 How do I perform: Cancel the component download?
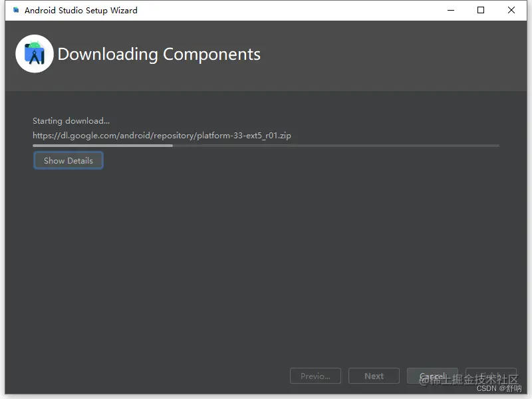(x=432, y=376)
